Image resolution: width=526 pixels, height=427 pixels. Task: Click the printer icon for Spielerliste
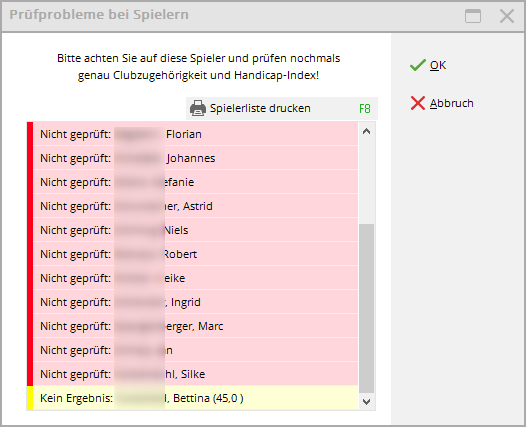198,108
